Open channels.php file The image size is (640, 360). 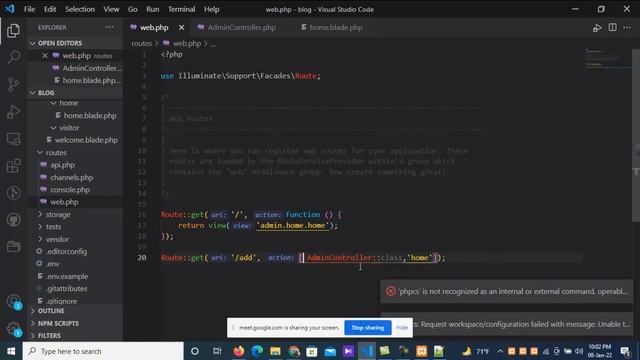(75, 178)
